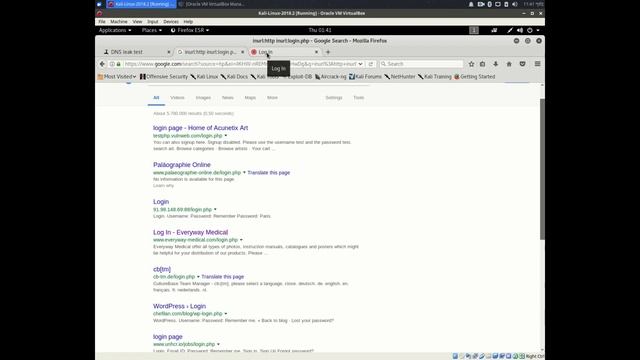Switch to the DNS leak test tab
Viewport: 640px width, 360px height.
136,52
